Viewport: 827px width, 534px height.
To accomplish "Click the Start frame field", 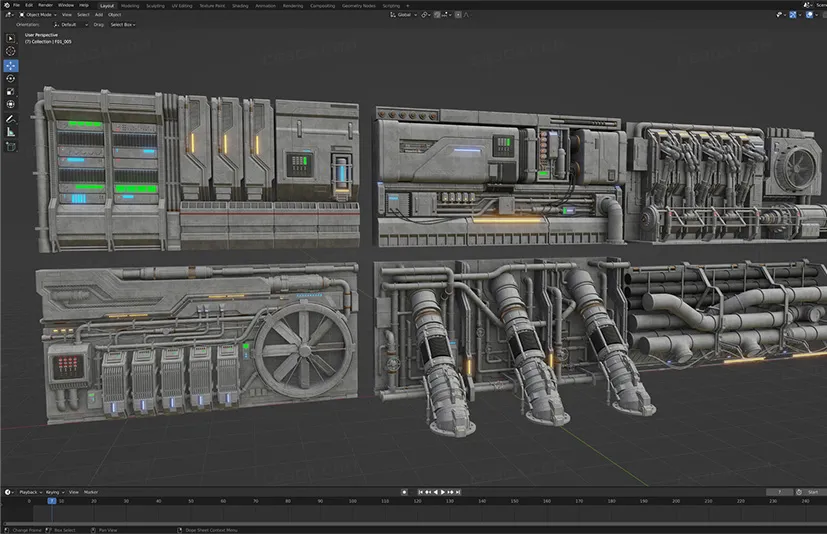I will click(x=815, y=492).
